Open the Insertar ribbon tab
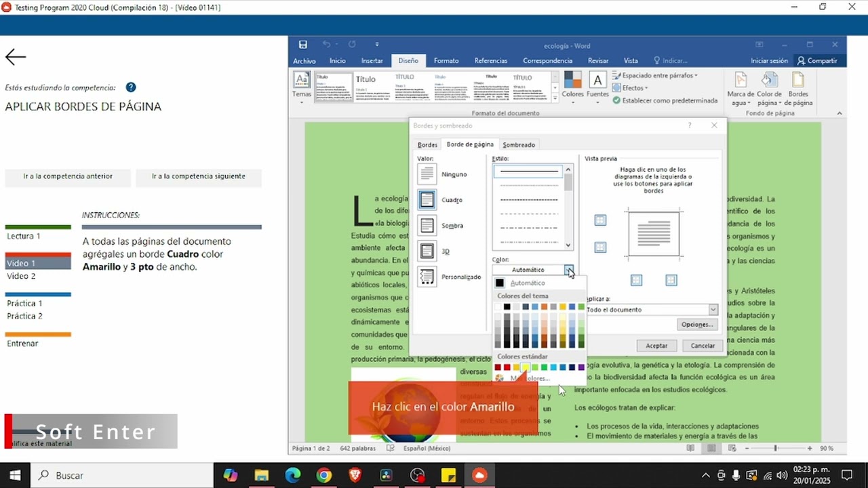The image size is (868, 488). [372, 60]
